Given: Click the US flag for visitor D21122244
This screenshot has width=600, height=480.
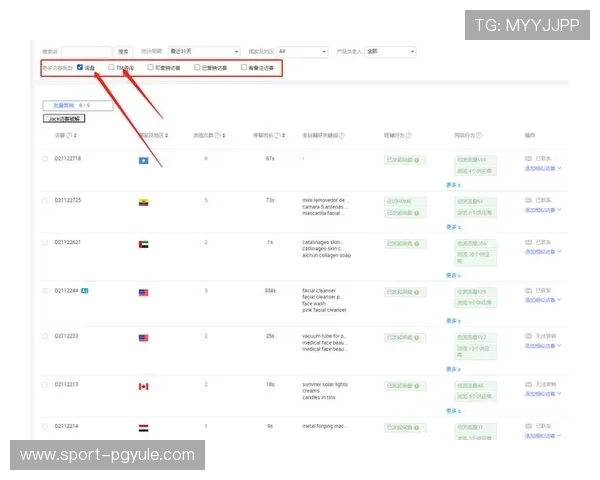Looking at the screenshot, I should [143, 293].
